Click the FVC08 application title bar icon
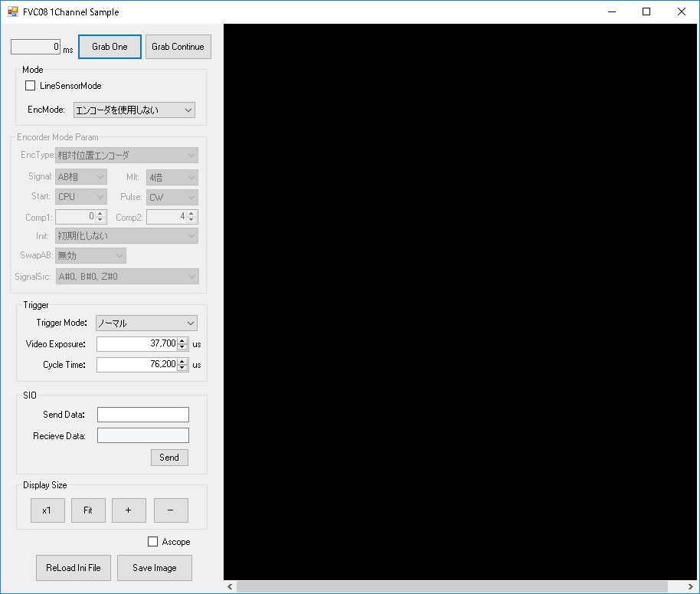The image size is (700, 594). click(13, 12)
